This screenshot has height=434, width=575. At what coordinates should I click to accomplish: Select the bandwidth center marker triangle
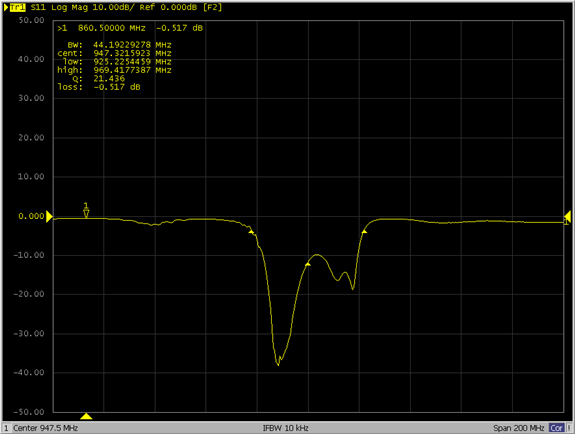(x=308, y=264)
